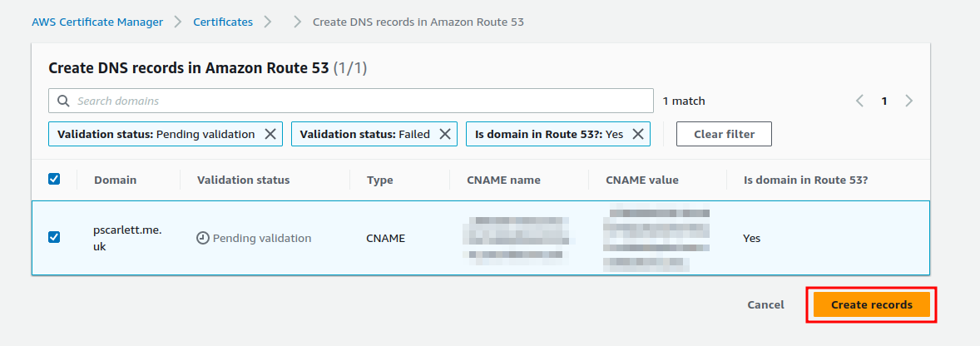Screen dimensions: 980x346
Task: Focus the Search domains field
Action: click(350, 101)
